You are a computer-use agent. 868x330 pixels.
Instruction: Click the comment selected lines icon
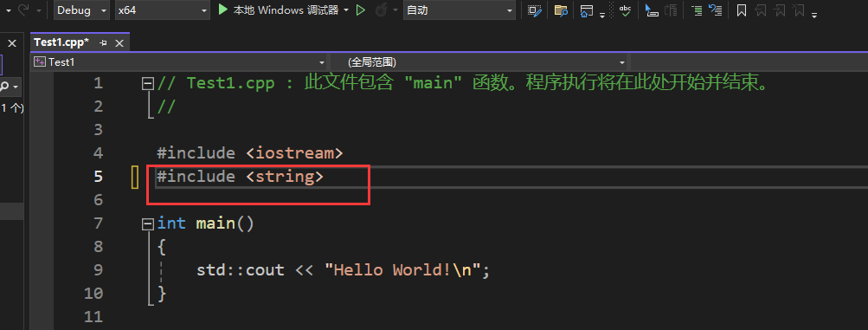pyautogui.click(x=697, y=10)
